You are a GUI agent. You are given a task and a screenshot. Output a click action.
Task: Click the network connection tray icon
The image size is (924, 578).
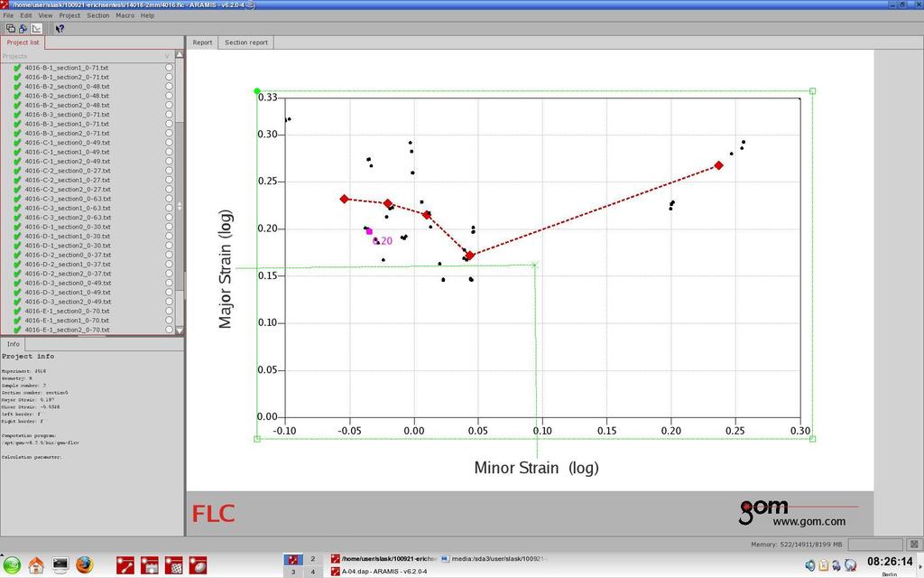coord(836,565)
